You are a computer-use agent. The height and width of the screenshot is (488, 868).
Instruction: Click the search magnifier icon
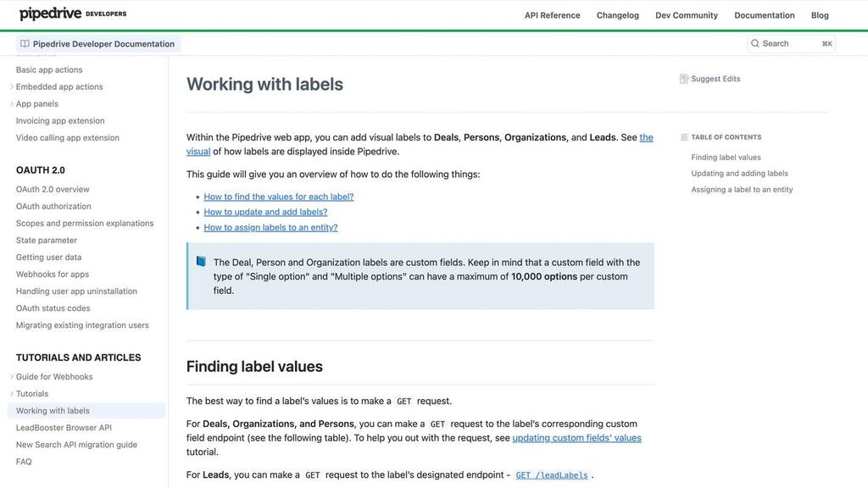[754, 43]
